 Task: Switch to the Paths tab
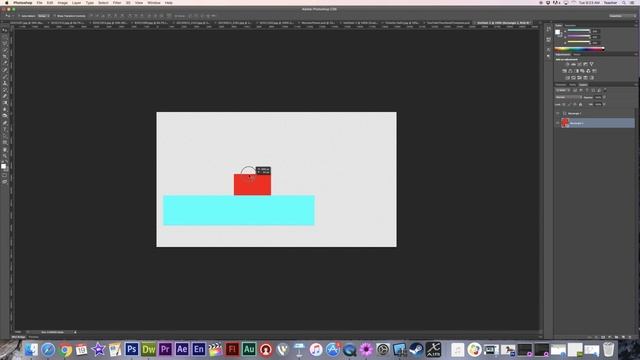573,84
